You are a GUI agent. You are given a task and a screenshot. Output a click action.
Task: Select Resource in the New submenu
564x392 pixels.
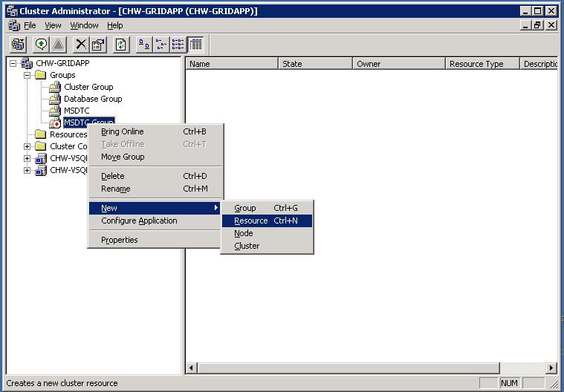click(267, 220)
